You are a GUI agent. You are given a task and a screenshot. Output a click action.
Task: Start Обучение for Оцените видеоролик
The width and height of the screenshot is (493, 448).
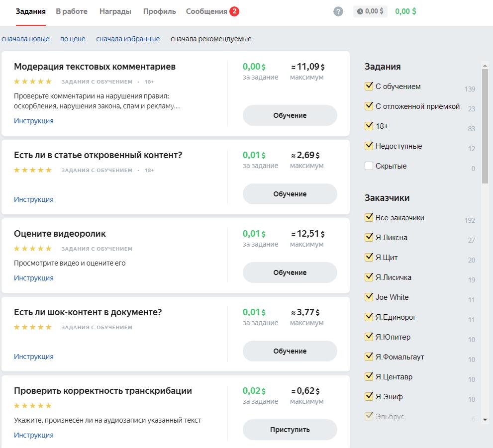pos(290,272)
